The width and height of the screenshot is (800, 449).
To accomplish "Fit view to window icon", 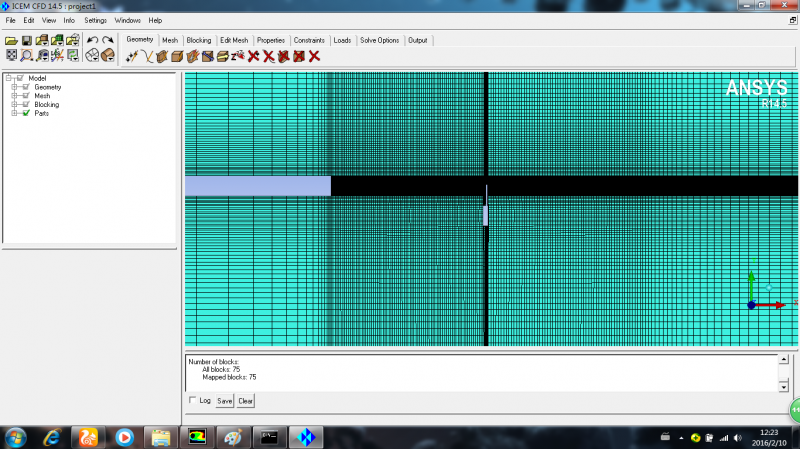I will tap(11, 55).
